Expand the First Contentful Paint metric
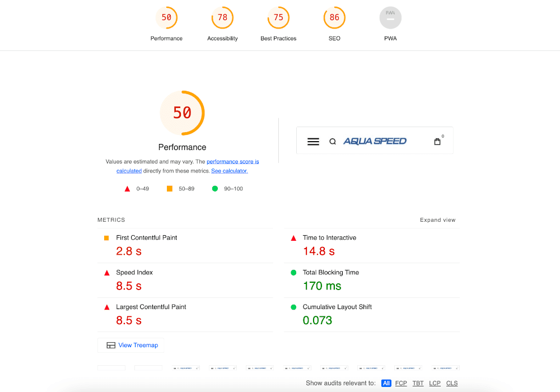 (x=146, y=238)
